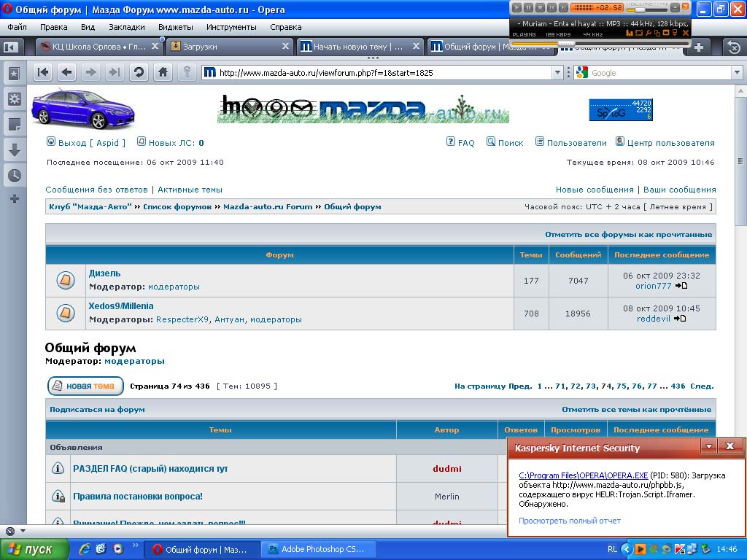Expand hidden tray icons arrow
Image resolution: width=747 pixels, height=560 pixels.
coord(626,549)
